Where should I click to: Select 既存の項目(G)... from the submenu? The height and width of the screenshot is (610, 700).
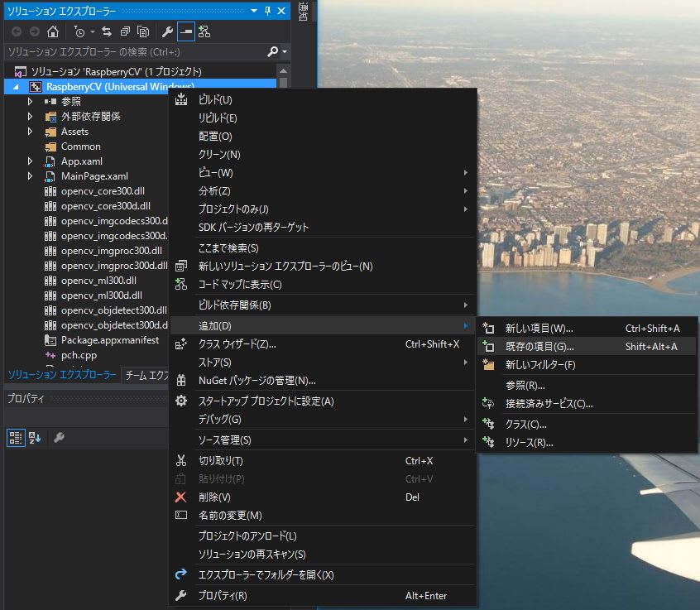[x=539, y=347]
